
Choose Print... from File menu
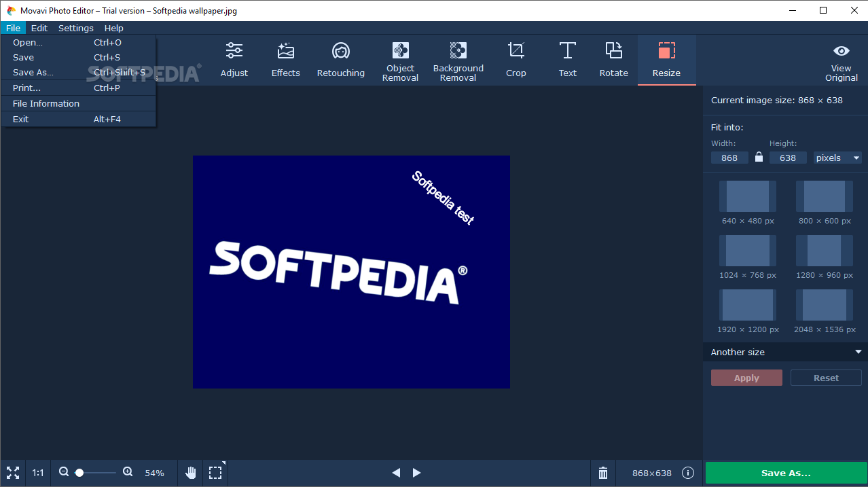(79, 88)
